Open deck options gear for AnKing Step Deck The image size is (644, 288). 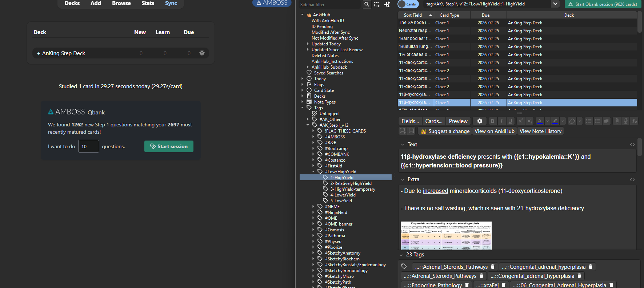pos(202,53)
